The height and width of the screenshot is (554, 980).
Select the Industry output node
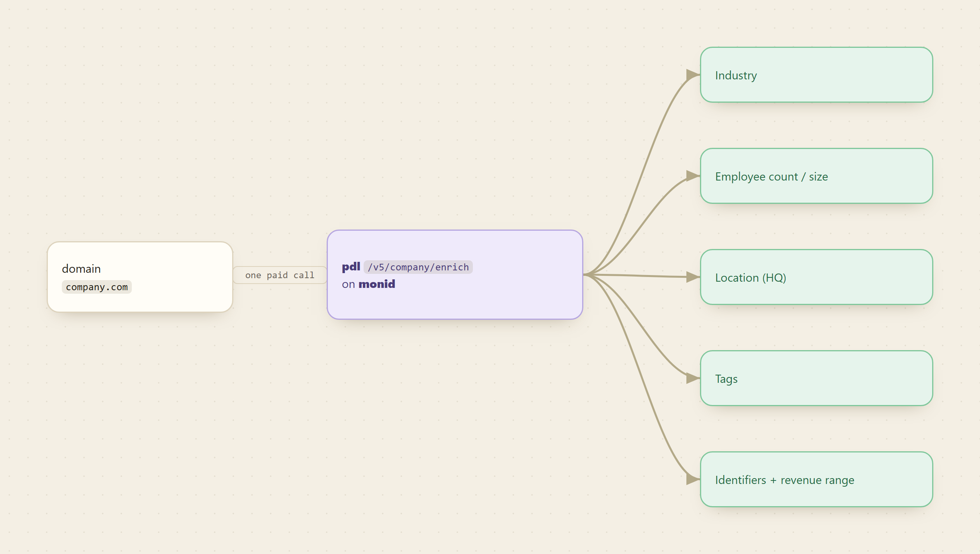pyautogui.click(x=817, y=75)
